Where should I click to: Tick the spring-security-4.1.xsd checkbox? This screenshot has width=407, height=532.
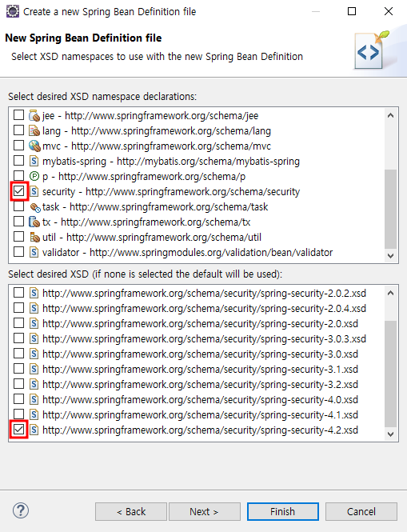[18, 414]
